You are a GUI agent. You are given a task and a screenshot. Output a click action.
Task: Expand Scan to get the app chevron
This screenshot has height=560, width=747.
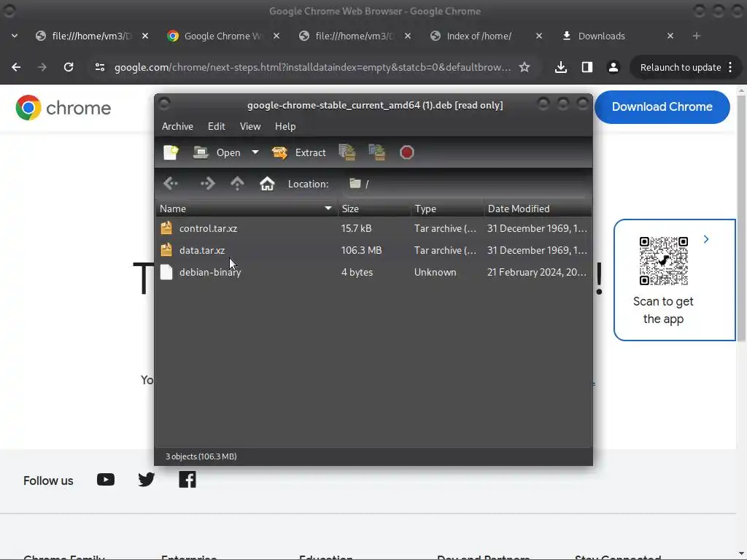click(706, 239)
